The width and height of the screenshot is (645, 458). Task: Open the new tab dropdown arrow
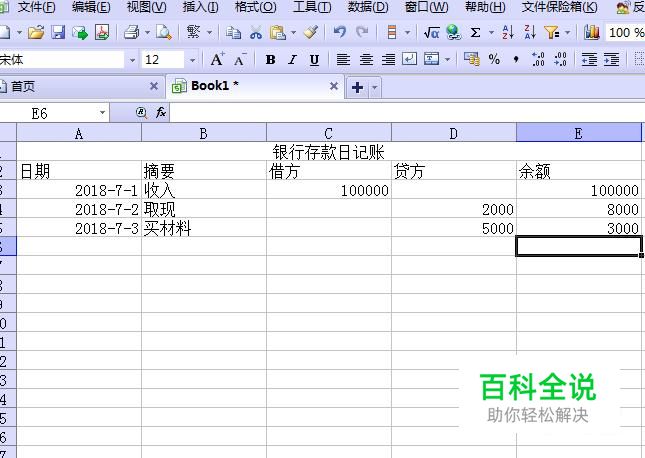pos(374,87)
